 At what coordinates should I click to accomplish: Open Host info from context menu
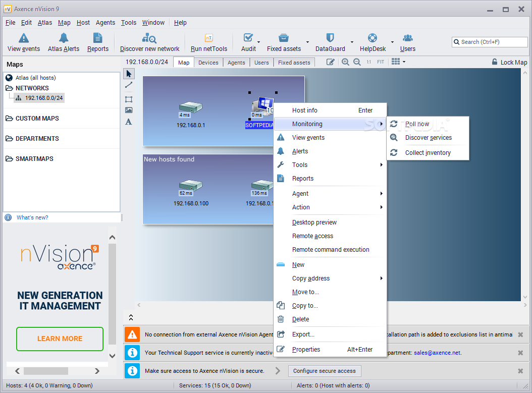[x=330, y=110]
